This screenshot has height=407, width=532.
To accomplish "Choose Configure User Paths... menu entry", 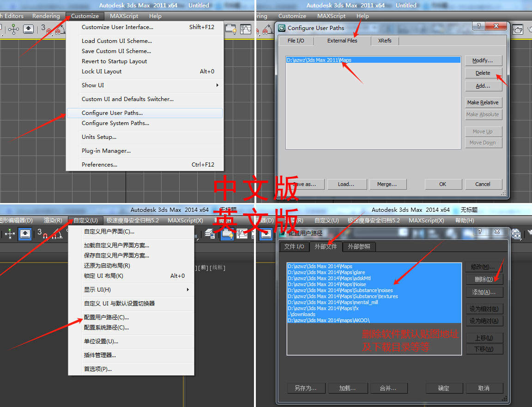I will coord(112,113).
